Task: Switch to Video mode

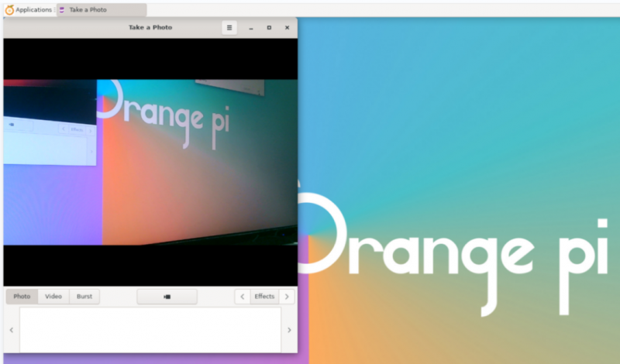Action: point(53,297)
